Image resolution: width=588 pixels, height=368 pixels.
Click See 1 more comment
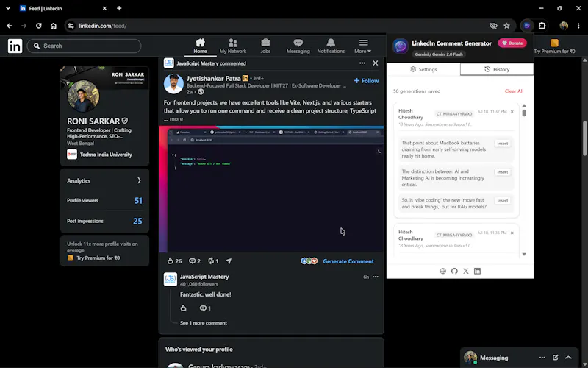204,323
